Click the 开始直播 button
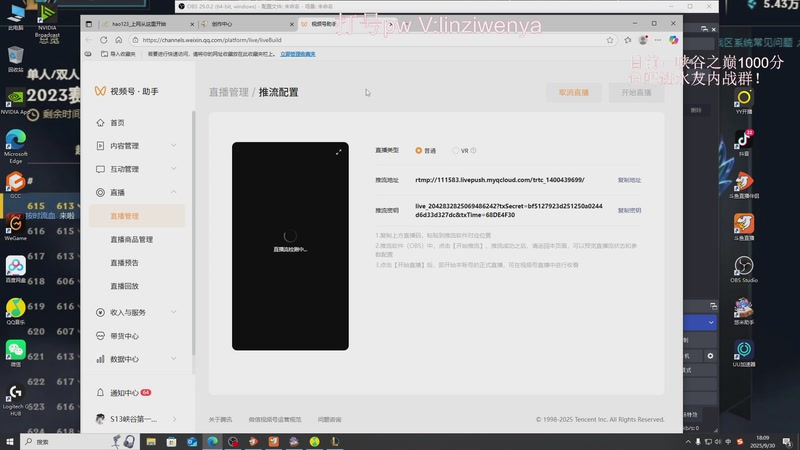This screenshot has height=450, width=800. tap(636, 92)
